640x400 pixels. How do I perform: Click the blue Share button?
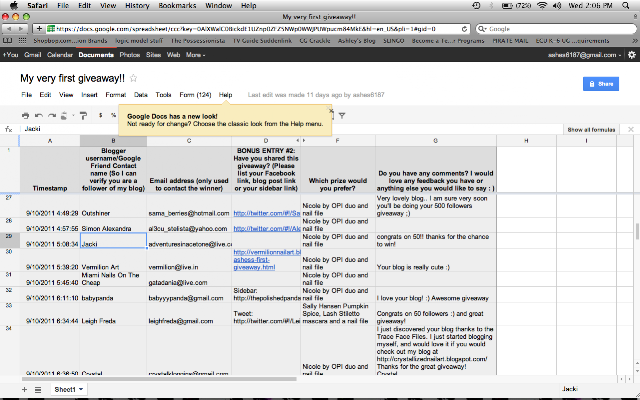[x=601, y=84]
